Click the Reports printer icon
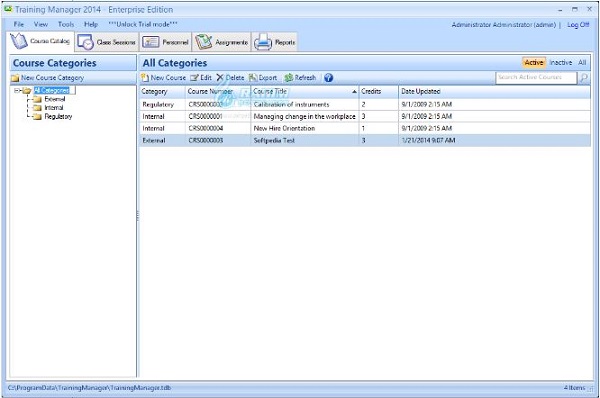This screenshot has height=398, width=600. tap(262, 42)
